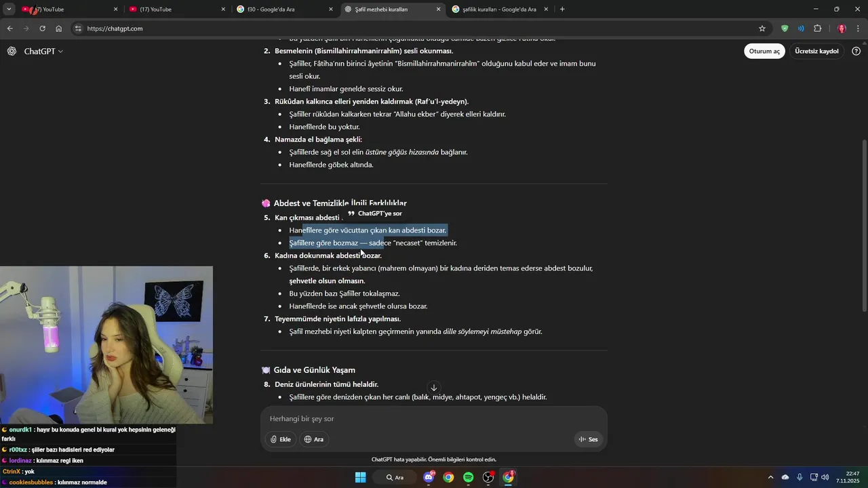868x488 pixels.
Task: Click text 'Namazda el bağlama şekli:'
Action: pyautogui.click(x=318, y=140)
